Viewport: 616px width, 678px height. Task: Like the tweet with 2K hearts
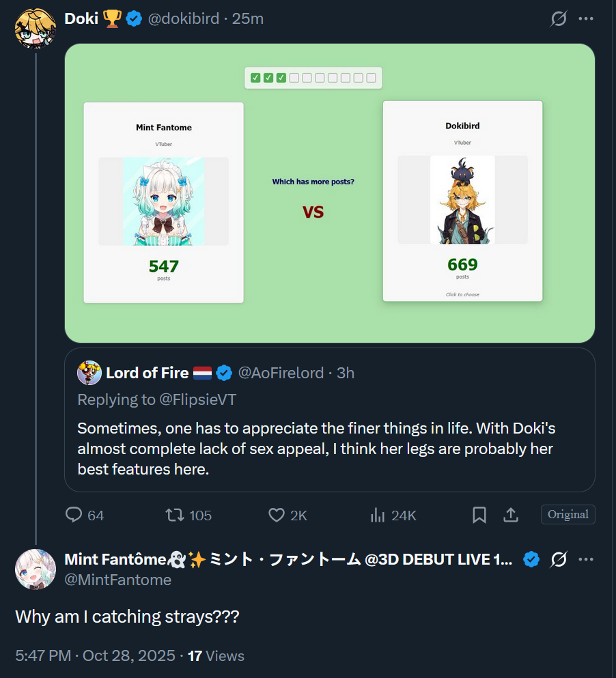point(277,515)
